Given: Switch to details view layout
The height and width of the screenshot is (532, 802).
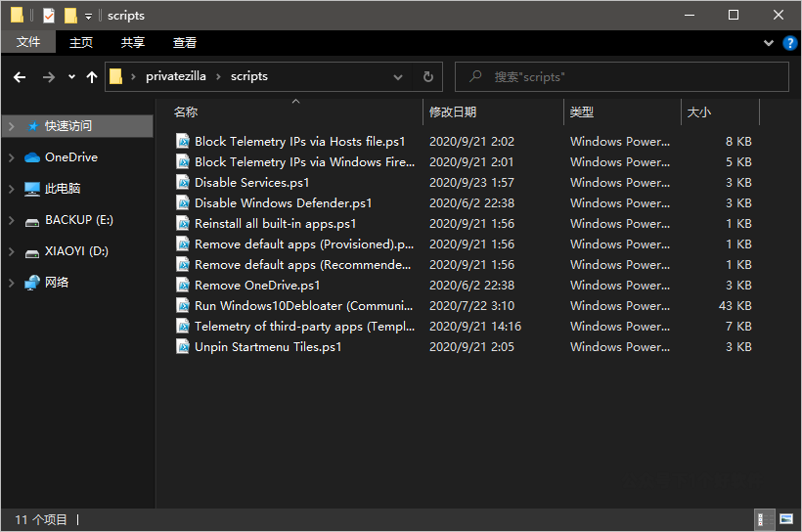Looking at the screenshot, I should (x=763, y=519).
